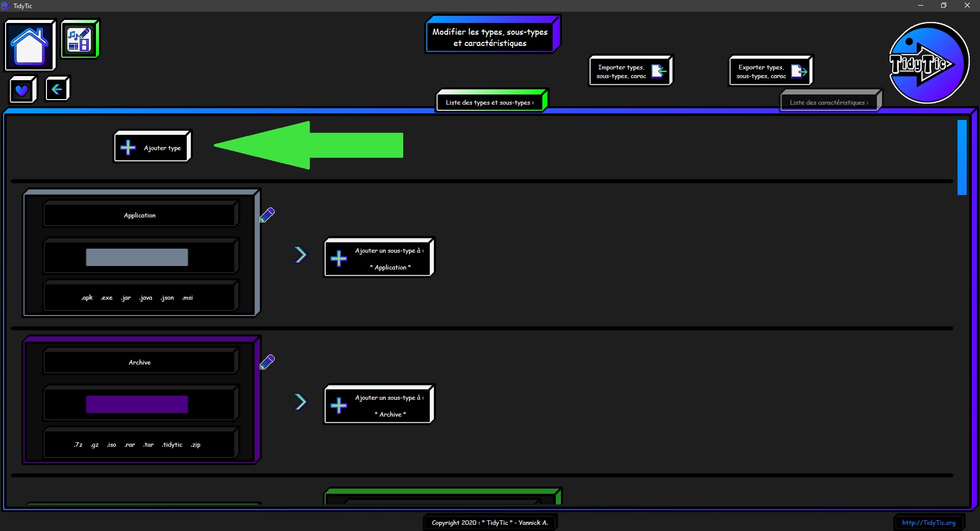This screenshot has width=980, height=531.
Task: Click the blue vertical scrollbar thumb
Action: (x=962, y=157)
